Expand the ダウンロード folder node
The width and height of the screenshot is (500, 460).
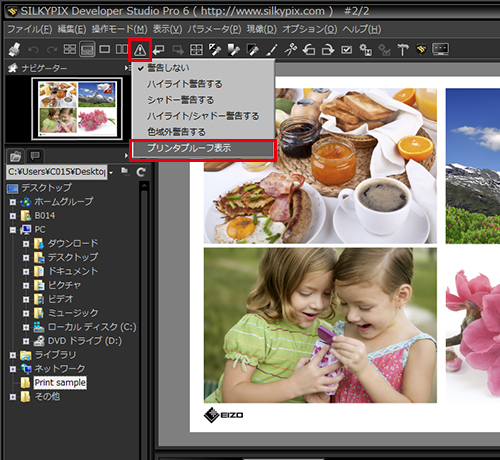pos(26,244)
